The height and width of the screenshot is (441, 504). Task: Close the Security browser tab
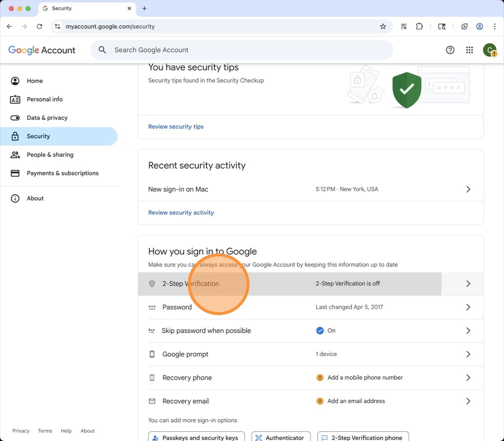(129, 8)
